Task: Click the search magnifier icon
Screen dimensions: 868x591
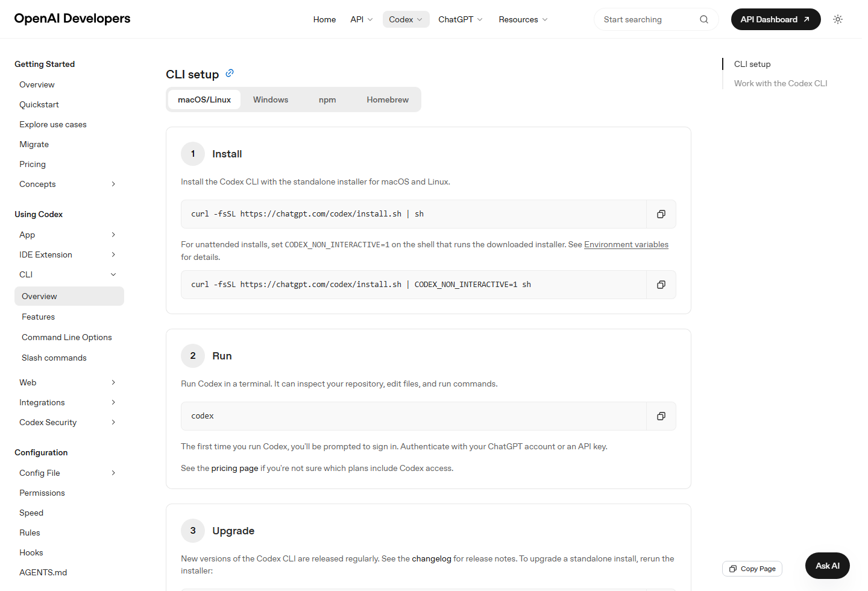Action: click(x=704, y=19)
